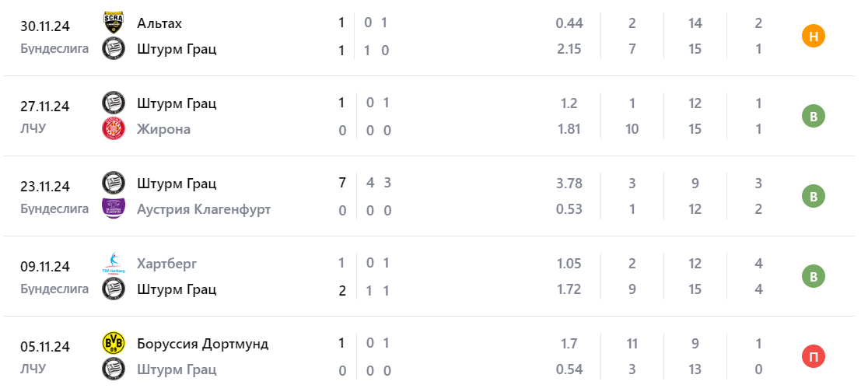Click the 'ЛЧУ' label under 05.11.24
Image resolution: width=868 pixels, height=392 pixels.
point(33,369)
